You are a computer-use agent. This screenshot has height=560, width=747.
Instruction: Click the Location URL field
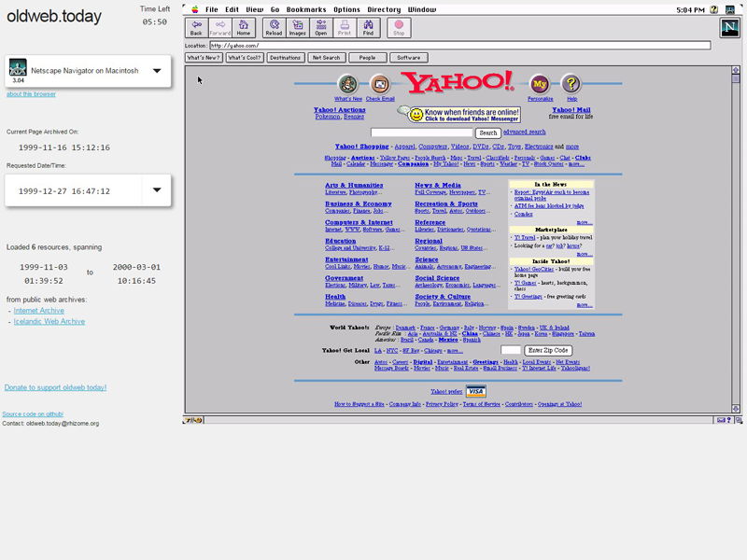[460, 45]
